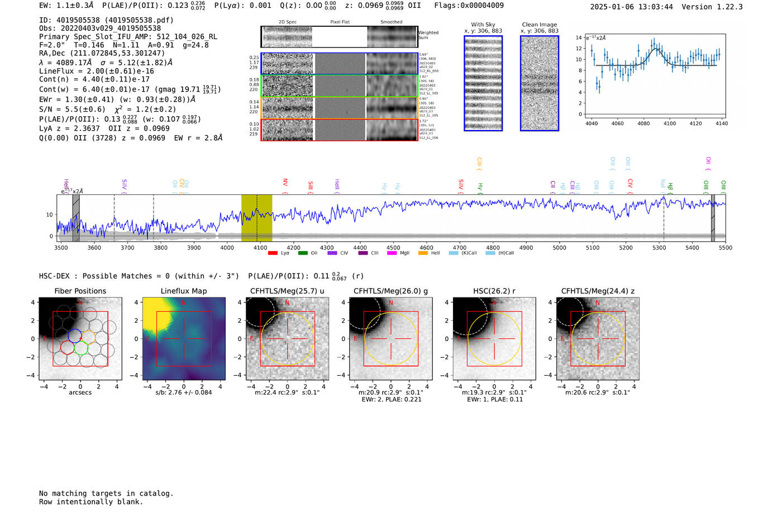This screenshot has height=532, width=782.
Task: Click the Flags:0x00004009 text
Action: pyautogui.click(x=469, y=6)
